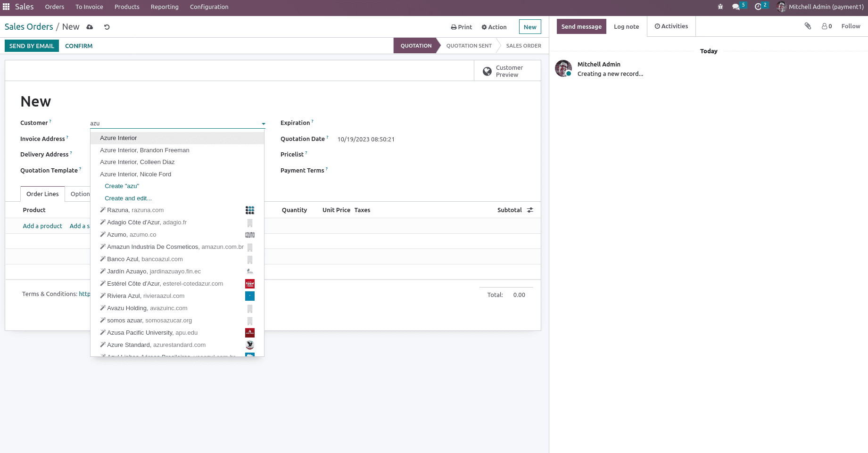Choose Azumo, azumo.co suggestion
The image size is (868, 453).
(177, 235)
